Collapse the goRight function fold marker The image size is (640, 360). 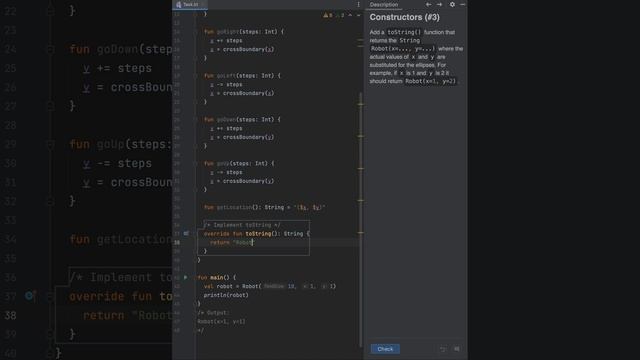coord(196,31)
